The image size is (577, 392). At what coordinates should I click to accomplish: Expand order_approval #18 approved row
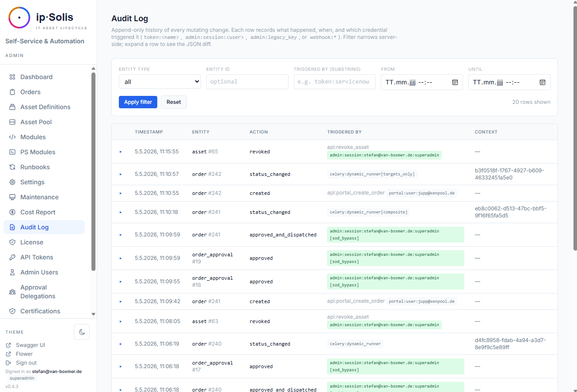click(x=121, y=282)
